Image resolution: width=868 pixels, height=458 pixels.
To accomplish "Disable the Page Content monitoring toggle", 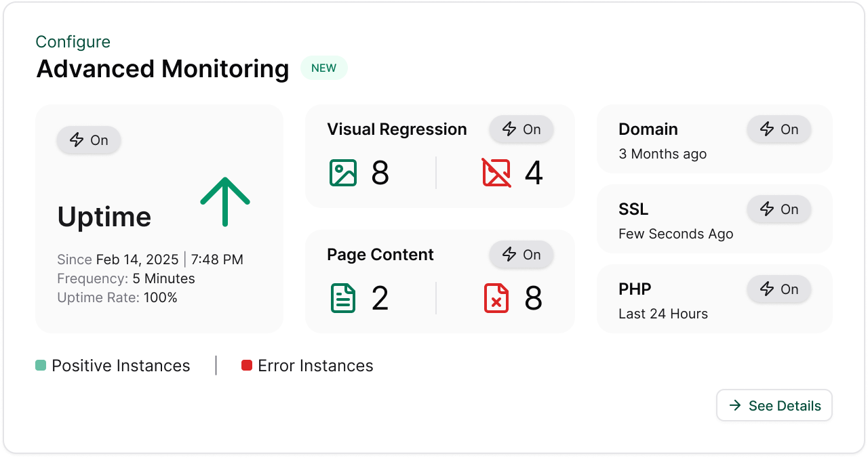I will [521, 255].
